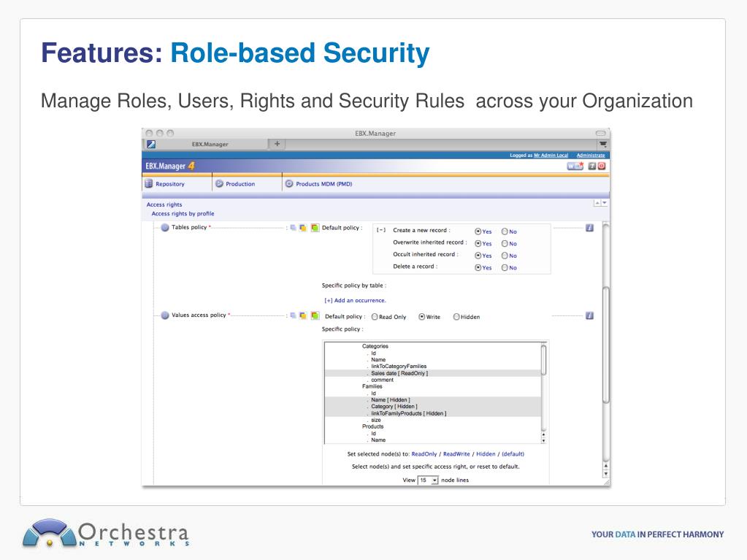Click the info icon beside Tables policy

pyautogui.click(x=589, y=228)
